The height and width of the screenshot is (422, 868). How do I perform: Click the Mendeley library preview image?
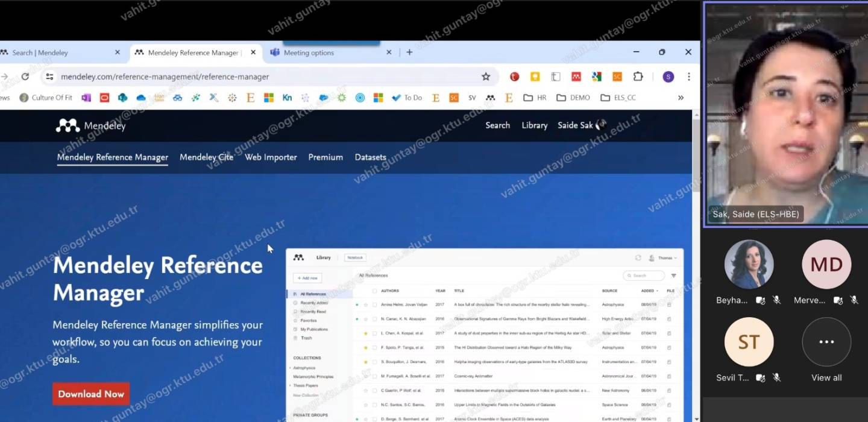[485, 335]
